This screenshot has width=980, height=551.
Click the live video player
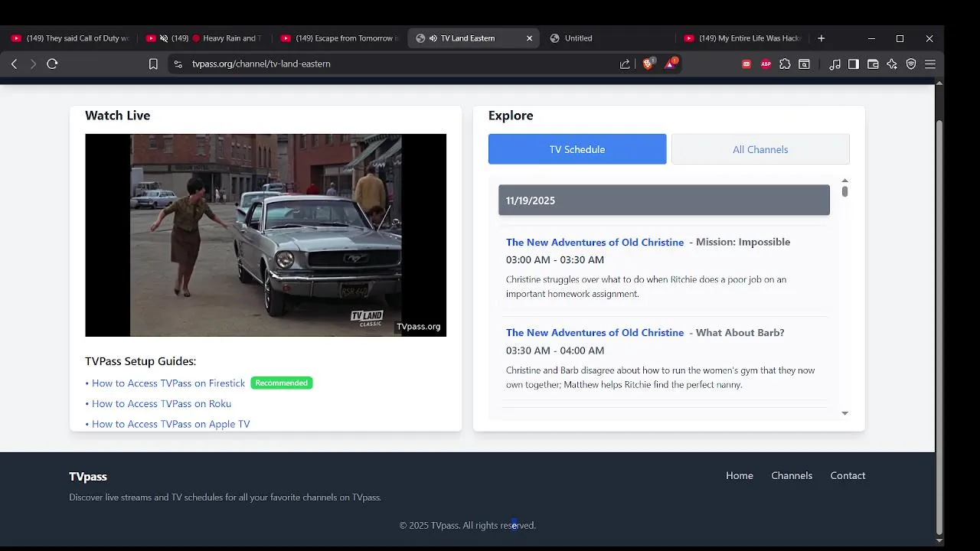tap(266, 235)
